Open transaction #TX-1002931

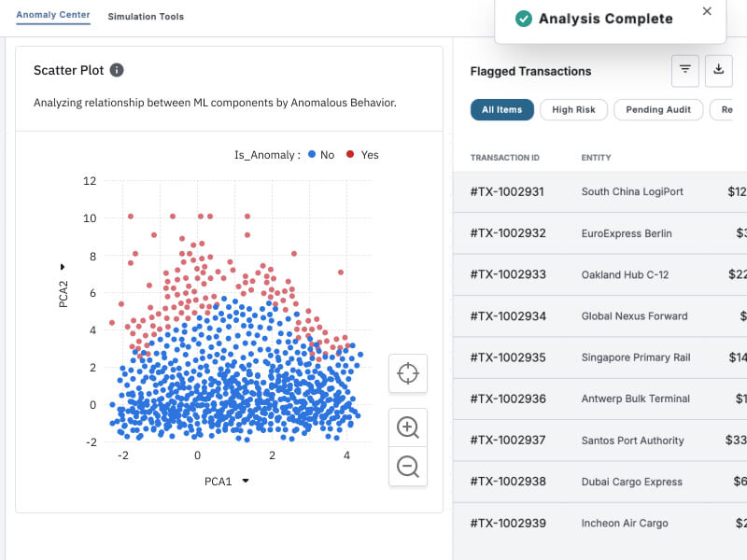tap(507, 192)
